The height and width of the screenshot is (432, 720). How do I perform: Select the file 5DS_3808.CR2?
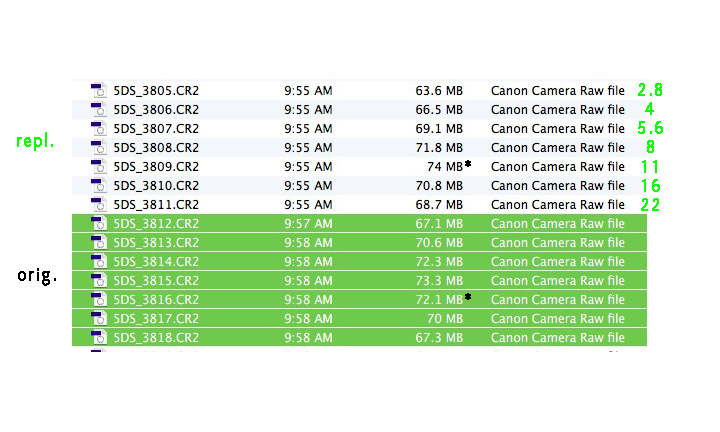[x=359, y=147]
